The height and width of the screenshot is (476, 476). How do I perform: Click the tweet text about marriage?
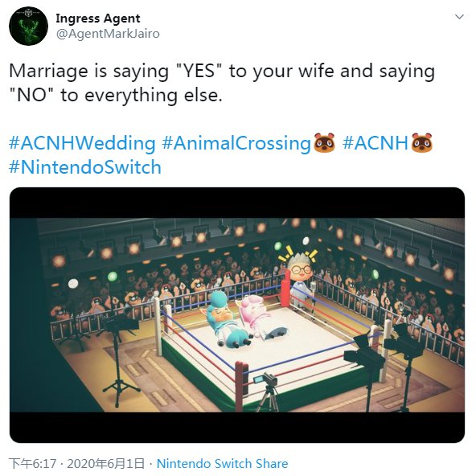222,83
